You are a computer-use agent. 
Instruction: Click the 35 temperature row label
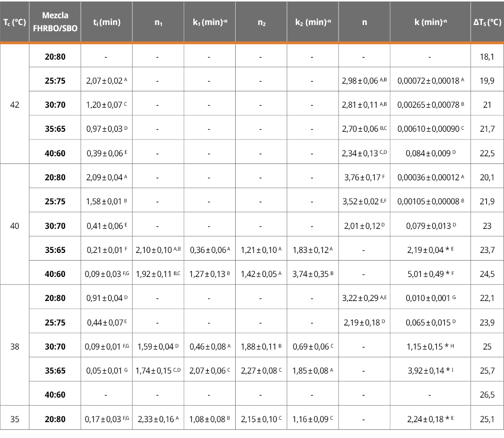tap(14, 419)
